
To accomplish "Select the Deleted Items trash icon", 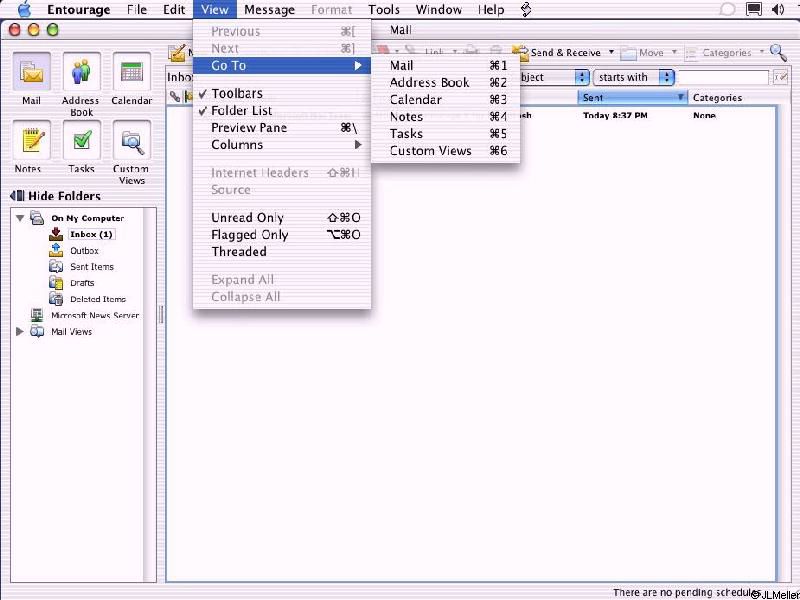I will coord(56,298).
